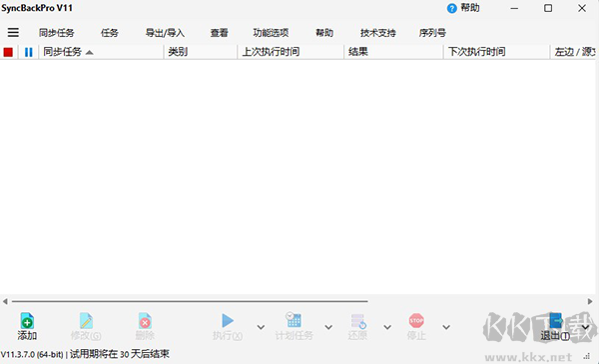Image resolution: width=599 pixels, height=364 pixels.
Task: Click the 执行 run play icon
Action: click(x=228, y=320)
